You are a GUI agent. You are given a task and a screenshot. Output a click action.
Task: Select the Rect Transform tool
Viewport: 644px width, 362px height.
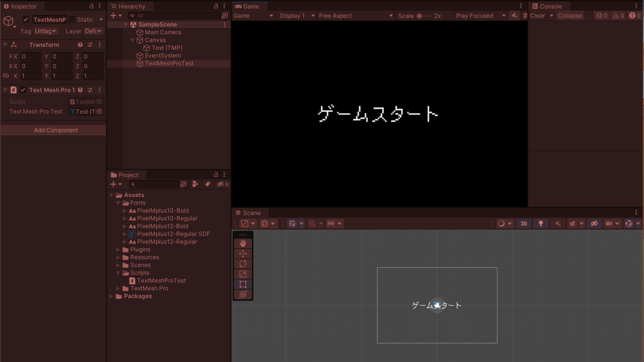(243, 284)
